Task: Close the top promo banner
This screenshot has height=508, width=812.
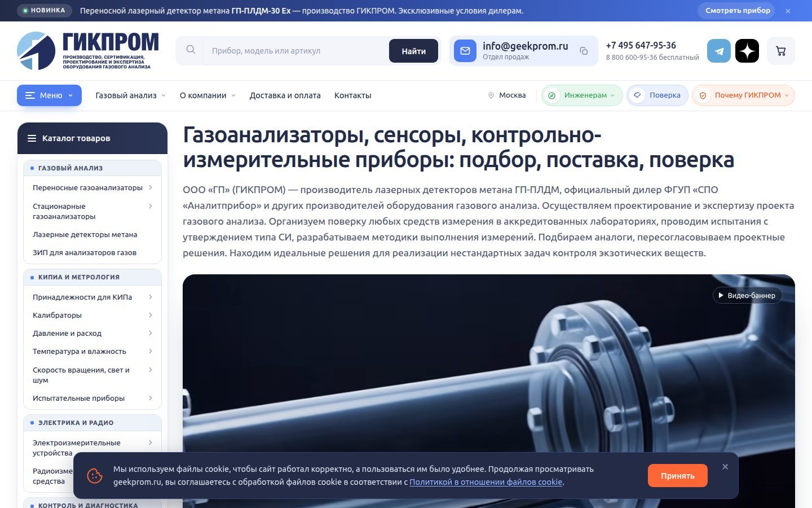Action: [788, 11]
